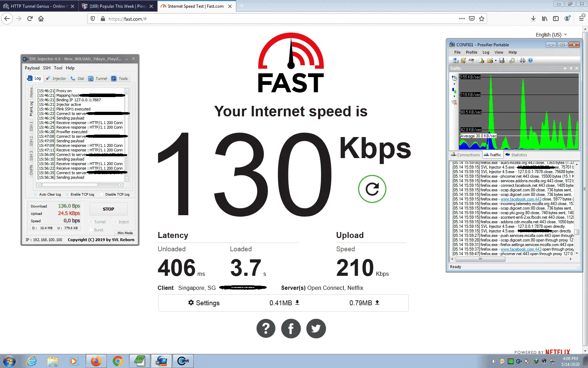588x368 pixels.
Task: Open the SSH menu in SVL Injector
Action: coord(47,68)
